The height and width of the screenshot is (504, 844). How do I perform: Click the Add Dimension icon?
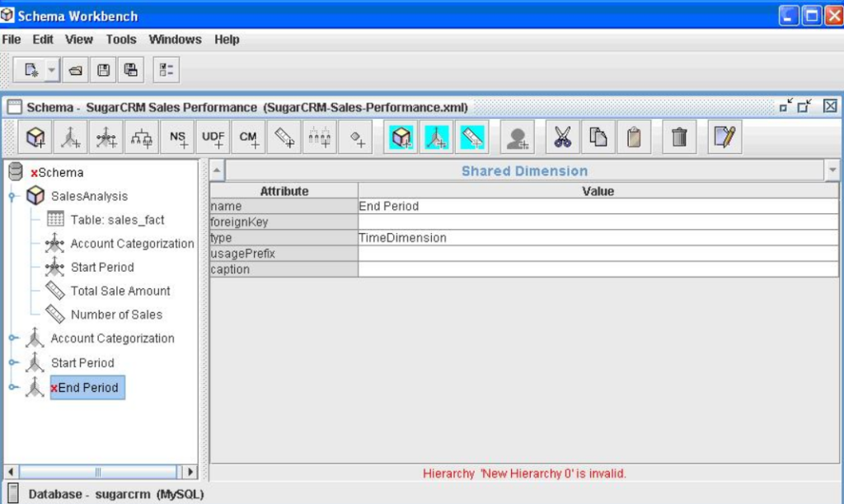(70, 138)
